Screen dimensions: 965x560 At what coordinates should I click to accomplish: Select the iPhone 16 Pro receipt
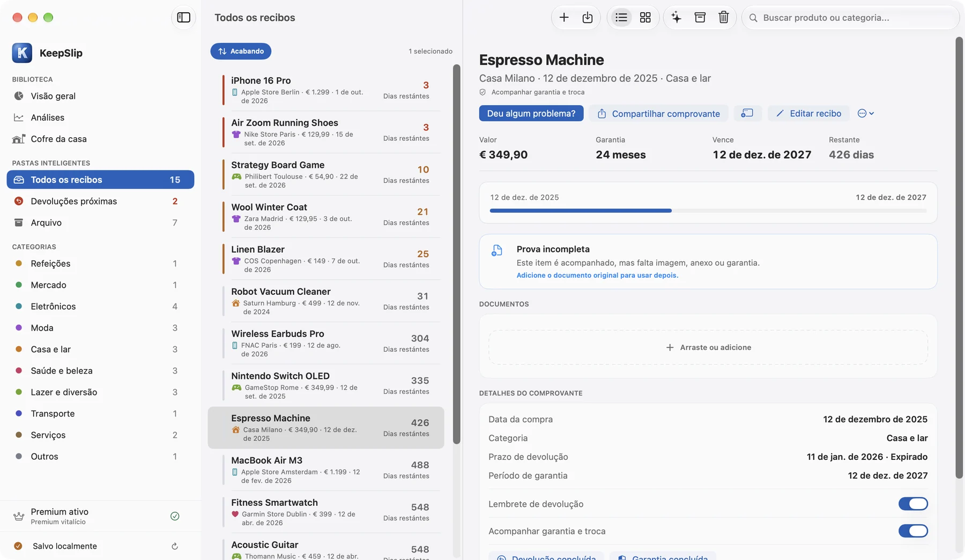pos(326,90)
